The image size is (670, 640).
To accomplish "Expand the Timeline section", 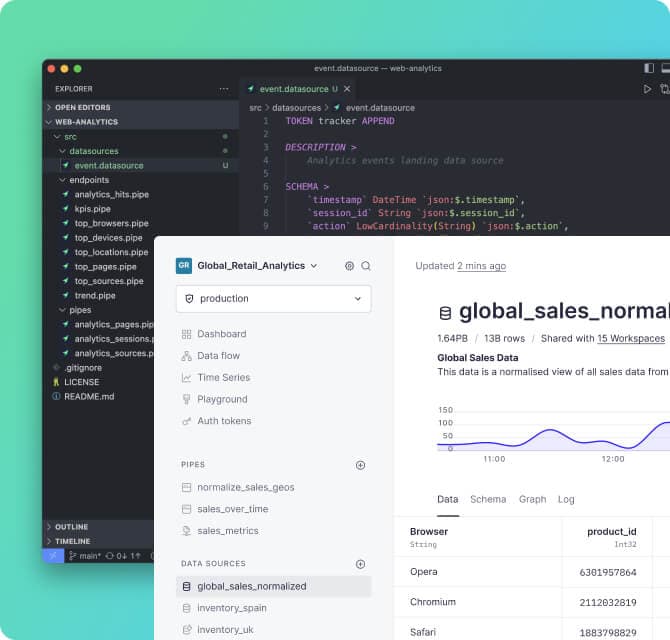I will [98, 541].
